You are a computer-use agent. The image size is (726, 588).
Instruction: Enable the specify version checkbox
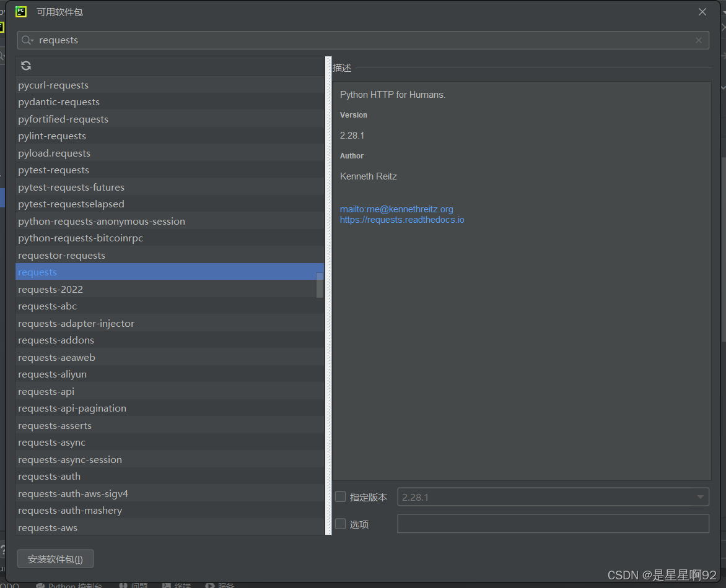[x=340, y=497]
